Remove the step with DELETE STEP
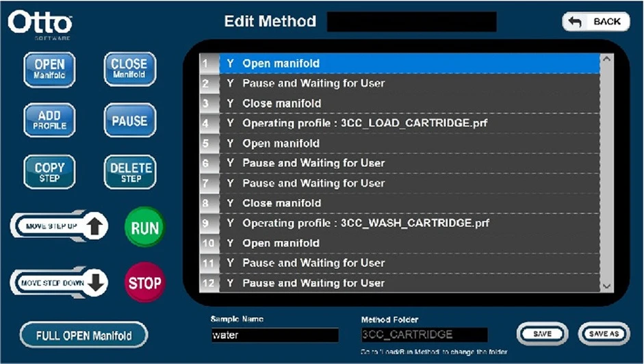This screenshot has height=364, width=644. [x=130, y=172]
